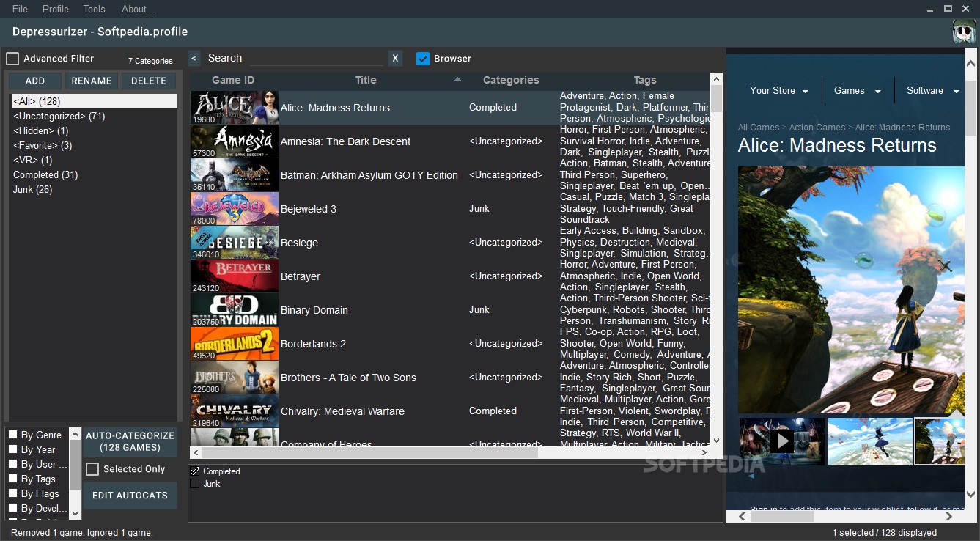Select the Amnesia: The Dark Descent title
Viewport: 980px width, 541px height.
(345, 141)
